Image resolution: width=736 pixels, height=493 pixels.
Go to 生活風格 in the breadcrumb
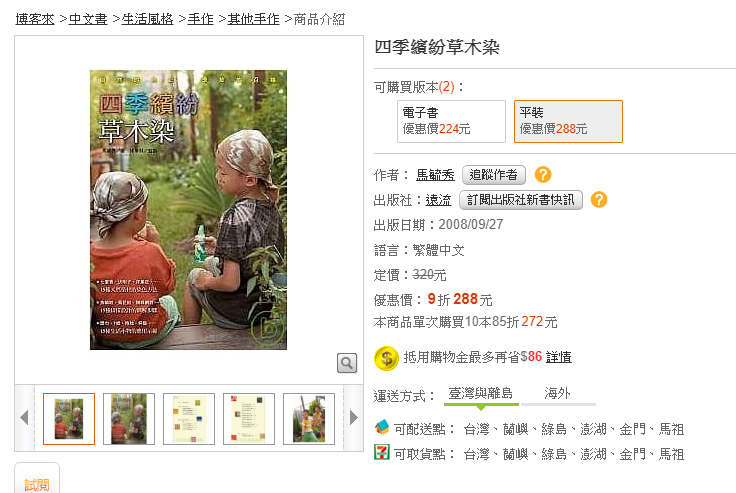tap(147, 19)
